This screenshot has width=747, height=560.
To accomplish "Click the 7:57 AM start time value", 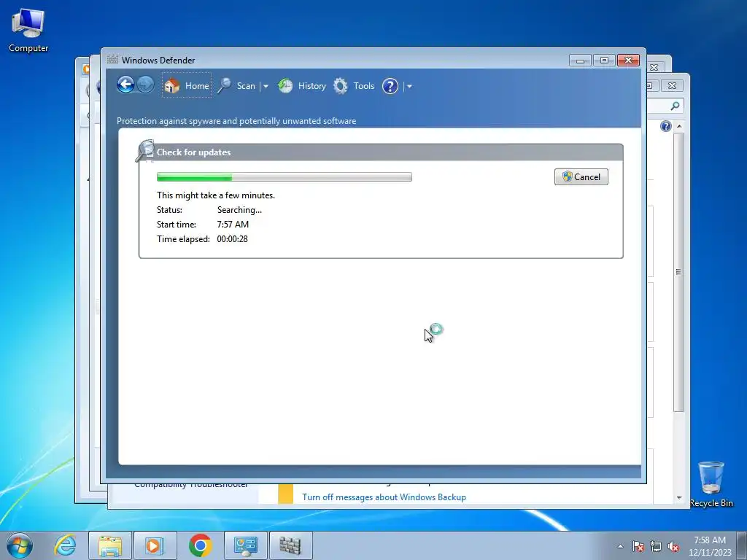I will pos(233,225).
